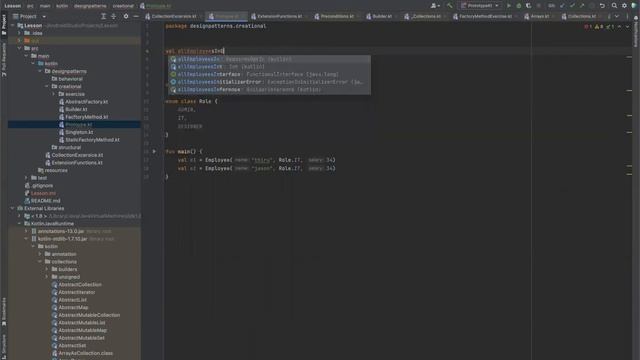Image resolution: width=640 pixels, height=360 pixels.
Task: Click the run gutter icon beside main()
Action: click(x=154, y=151)
